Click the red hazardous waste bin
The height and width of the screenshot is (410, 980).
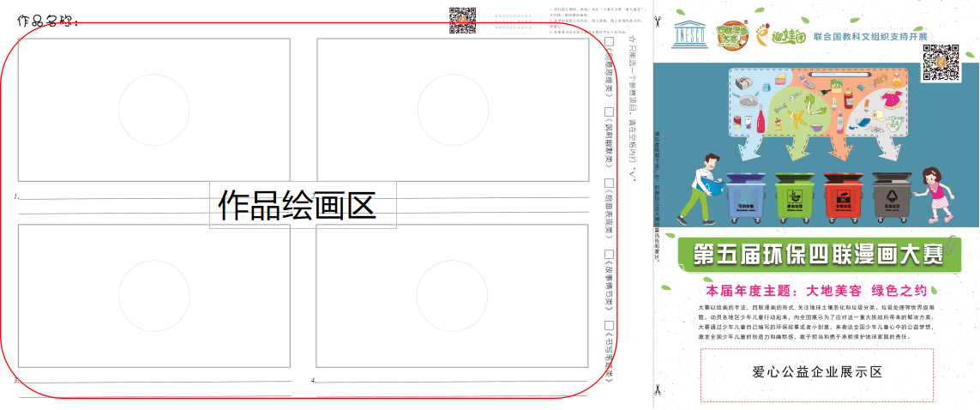click(x=841, y=194)
